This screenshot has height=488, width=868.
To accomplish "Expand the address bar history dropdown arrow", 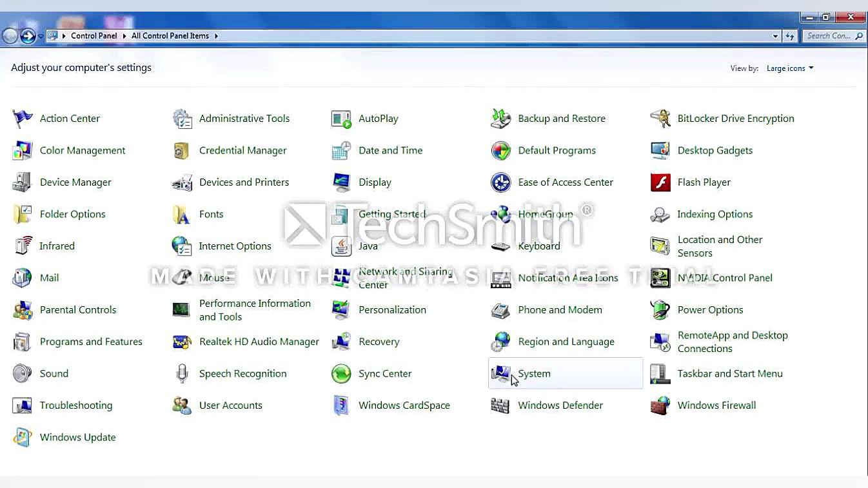I will 775,36.
